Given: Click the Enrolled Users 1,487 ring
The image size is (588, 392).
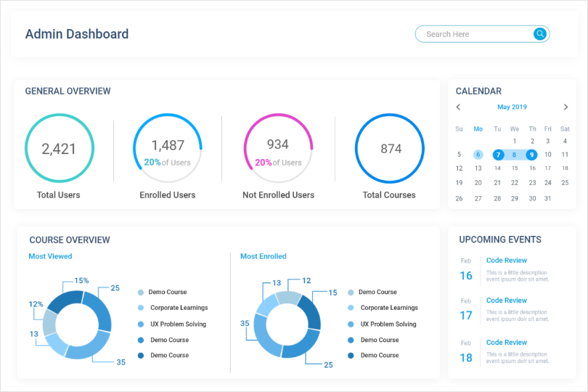Looking at the screenshot, I should tap(167, 148).
